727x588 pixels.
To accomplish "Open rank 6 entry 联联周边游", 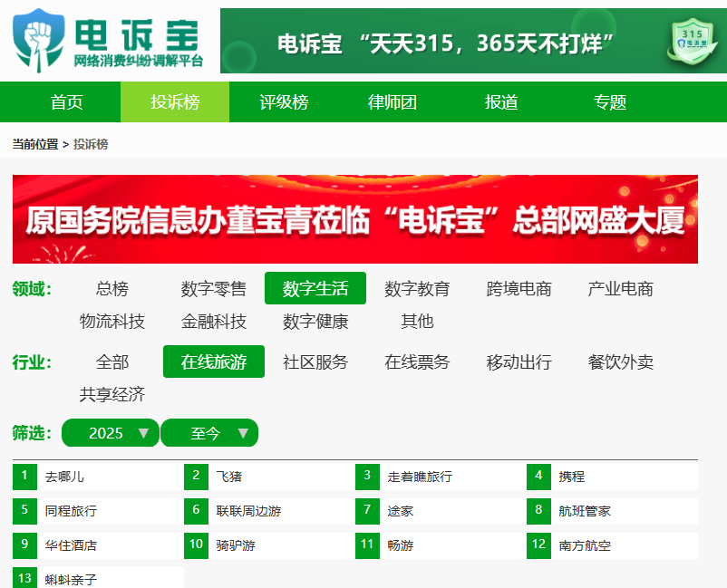I will click(x=270, y=511).
